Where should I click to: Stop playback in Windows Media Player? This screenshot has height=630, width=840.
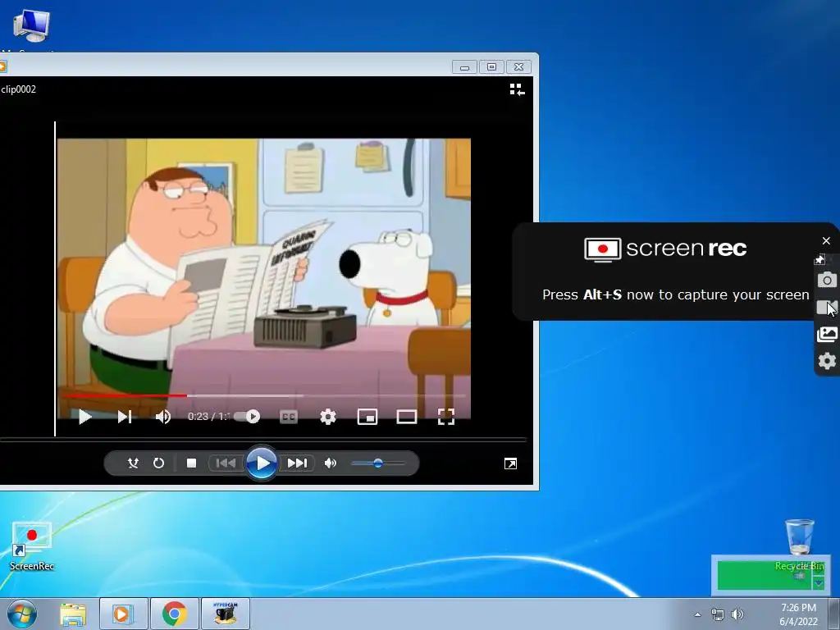191,463
